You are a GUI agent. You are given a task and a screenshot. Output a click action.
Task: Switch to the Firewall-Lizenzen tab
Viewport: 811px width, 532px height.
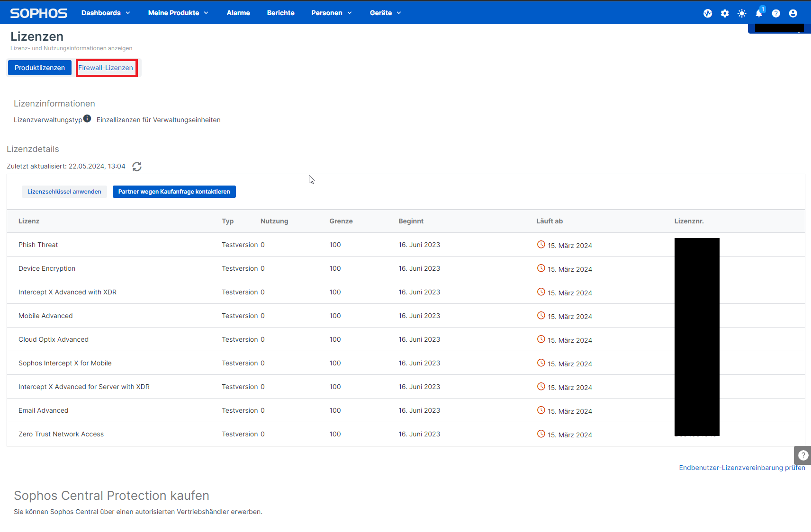pyautogui.click(x=106, y=68)
